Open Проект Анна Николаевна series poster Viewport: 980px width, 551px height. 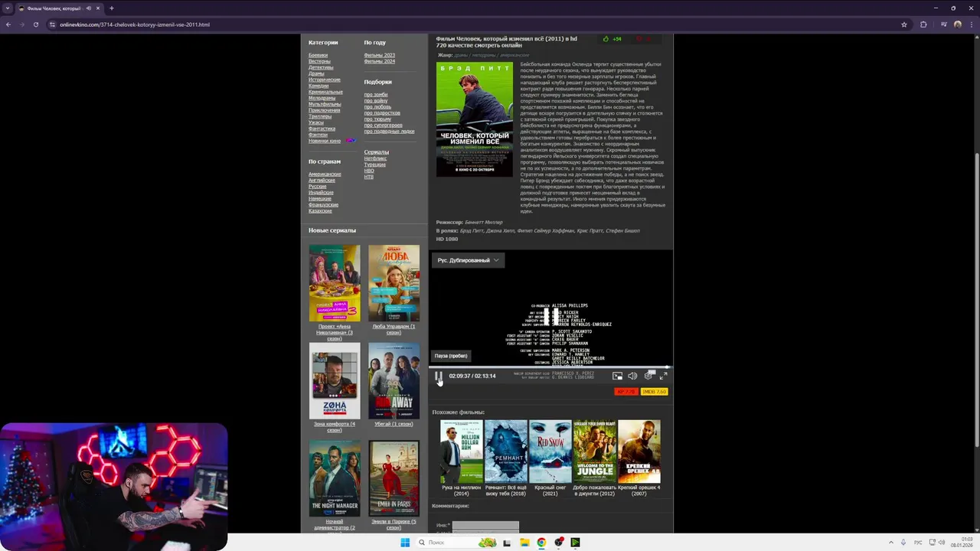[x=335, y=283]
